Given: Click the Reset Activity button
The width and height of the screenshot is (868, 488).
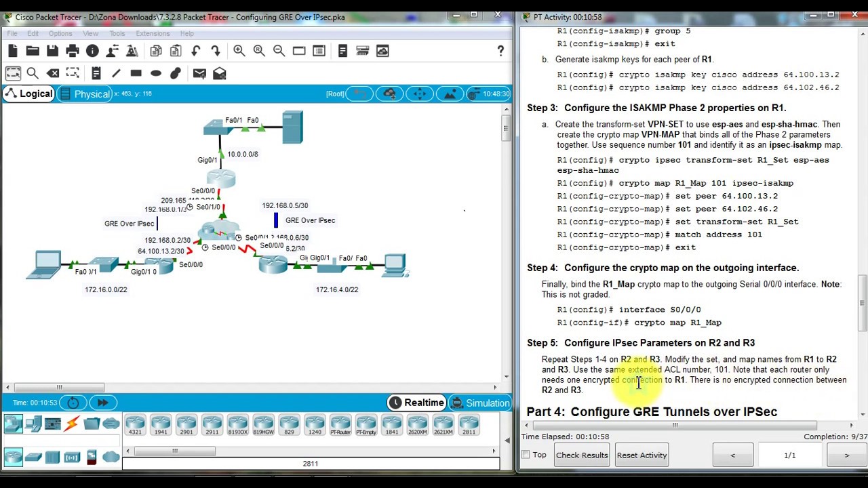Looking at the screenshot, I should [642, 455].
